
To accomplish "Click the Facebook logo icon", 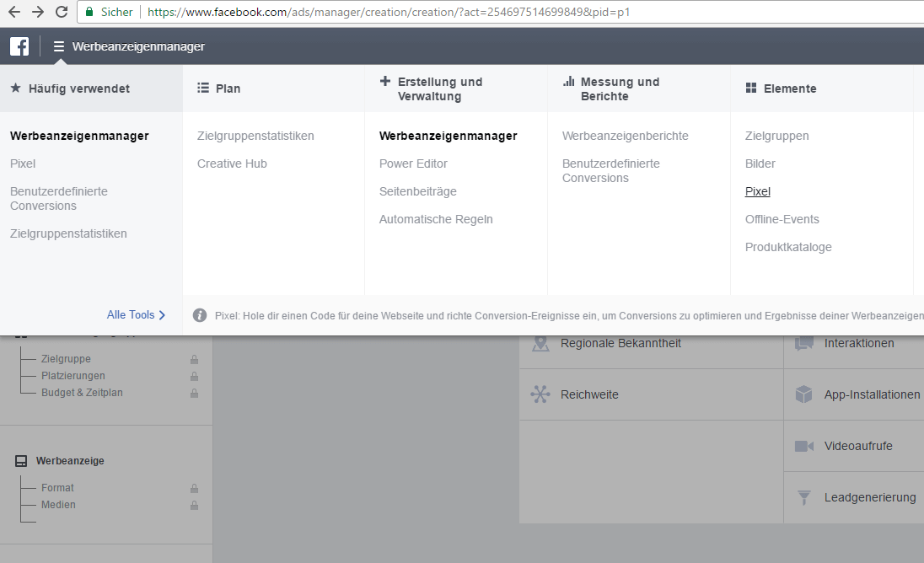I will [x=19, y=46].
